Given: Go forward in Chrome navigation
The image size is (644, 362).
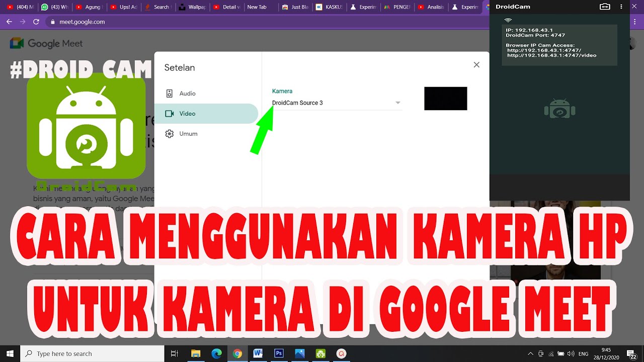Looking at the screenshot, I should click(x=22, y=22).
